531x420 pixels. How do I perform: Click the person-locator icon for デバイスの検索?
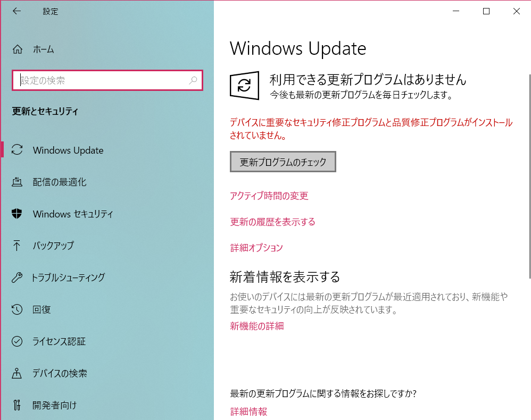pyautogui.click(x=16, y=373)
